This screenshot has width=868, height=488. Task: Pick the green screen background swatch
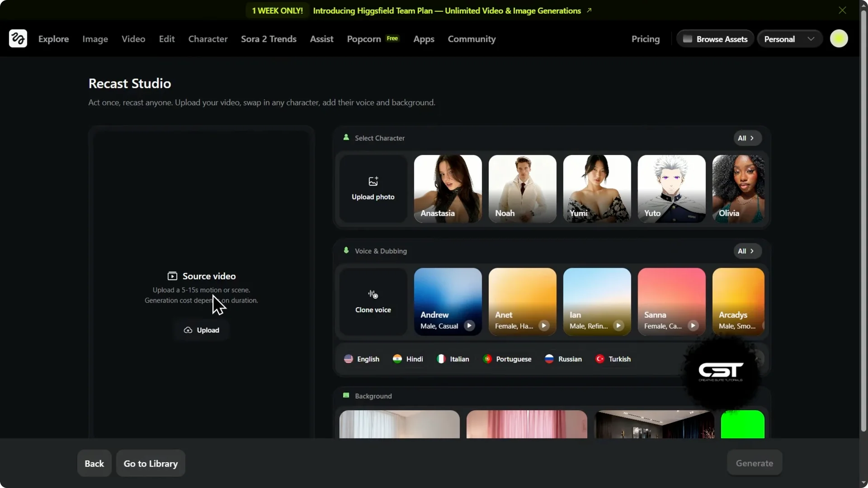[x=742, y=424]
